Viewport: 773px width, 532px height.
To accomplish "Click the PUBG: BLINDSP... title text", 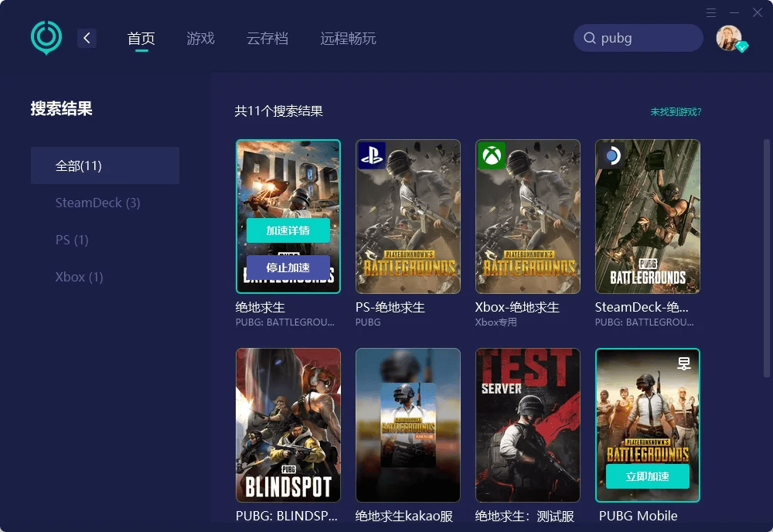I will [287, 516].
